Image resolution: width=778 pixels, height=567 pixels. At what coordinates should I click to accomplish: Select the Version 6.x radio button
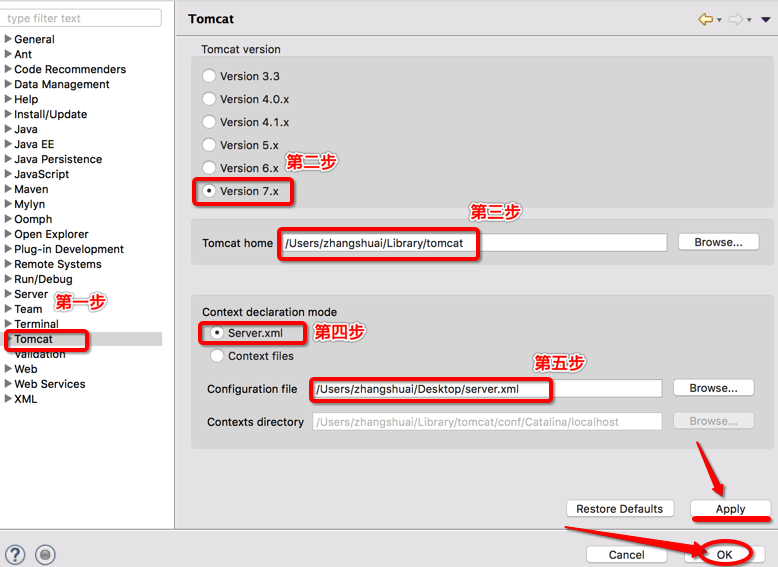tap(209, 168)
